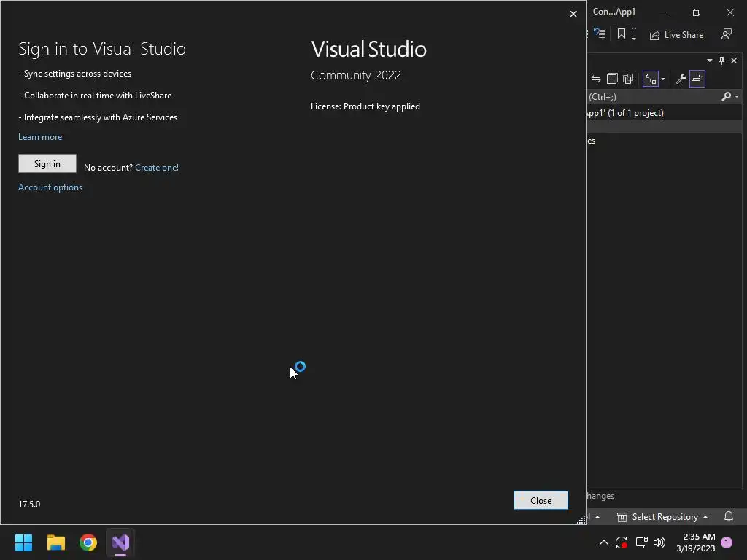747x560 pixels.
Task: Open the notification count badge
Action: click(x=727, y=542)
